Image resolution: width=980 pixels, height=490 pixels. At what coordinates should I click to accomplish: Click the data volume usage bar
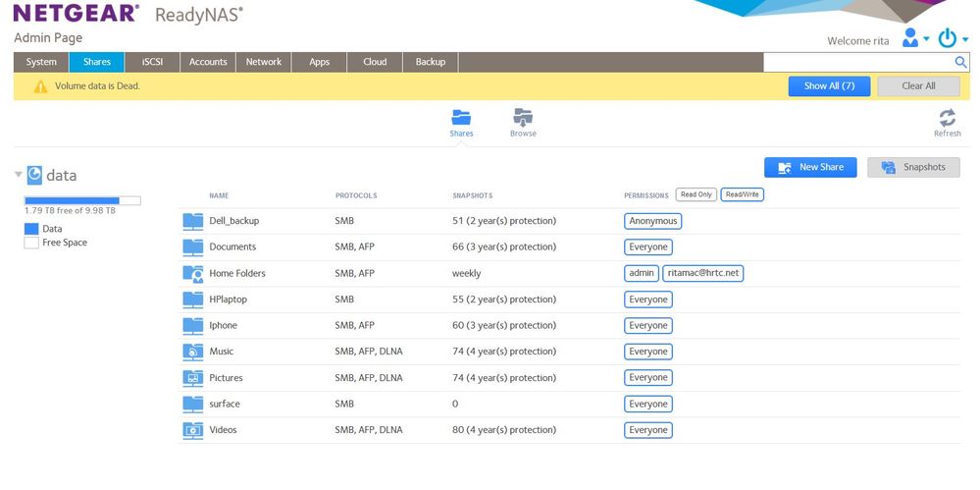pos(82,200)
